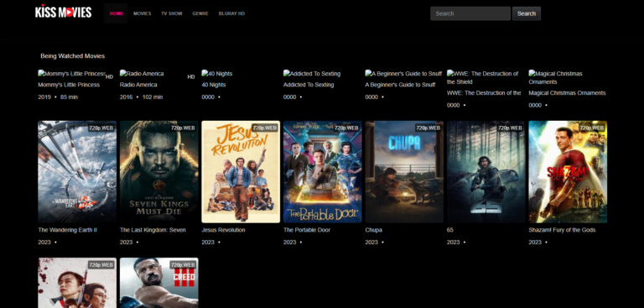Click the 720p.WEB badge on Chupa
Screen dimensions: 644x308
point(428,128)
